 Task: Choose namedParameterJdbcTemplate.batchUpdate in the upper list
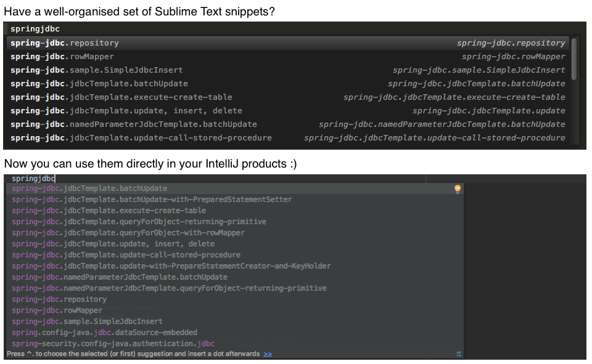[x=134, y=124]
